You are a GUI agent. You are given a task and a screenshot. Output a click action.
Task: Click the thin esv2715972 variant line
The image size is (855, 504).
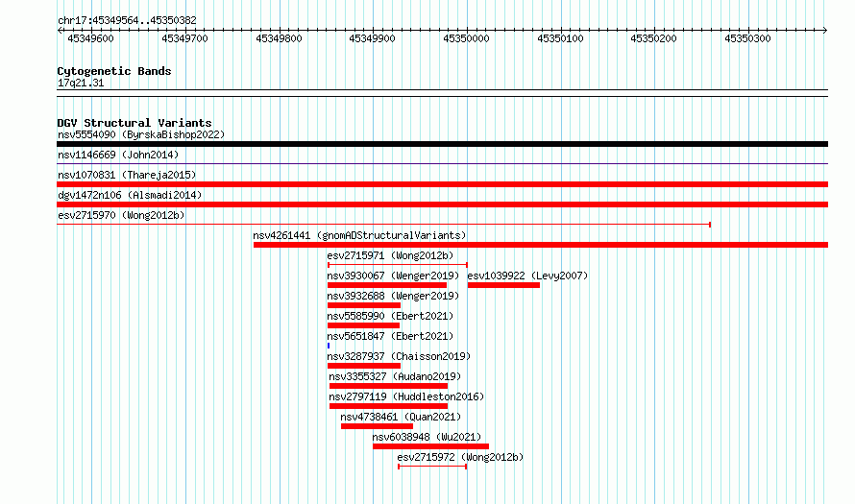tap(432, 467)
